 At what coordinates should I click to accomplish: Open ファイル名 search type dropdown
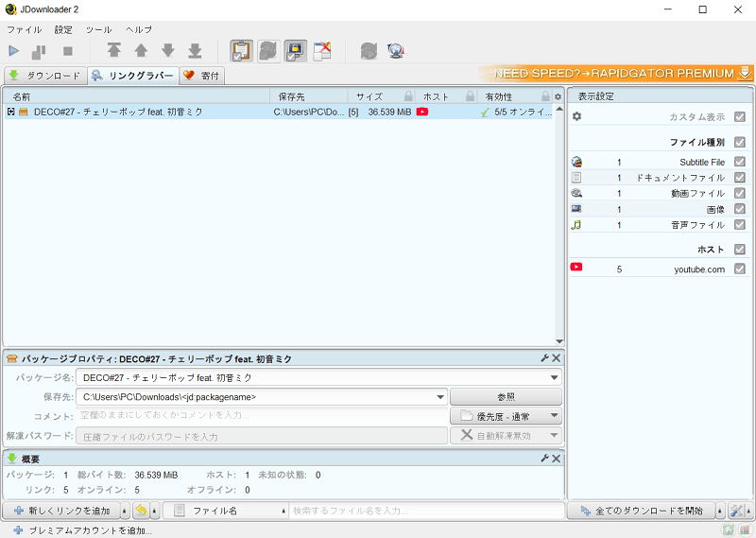click(x=226, y=511)
